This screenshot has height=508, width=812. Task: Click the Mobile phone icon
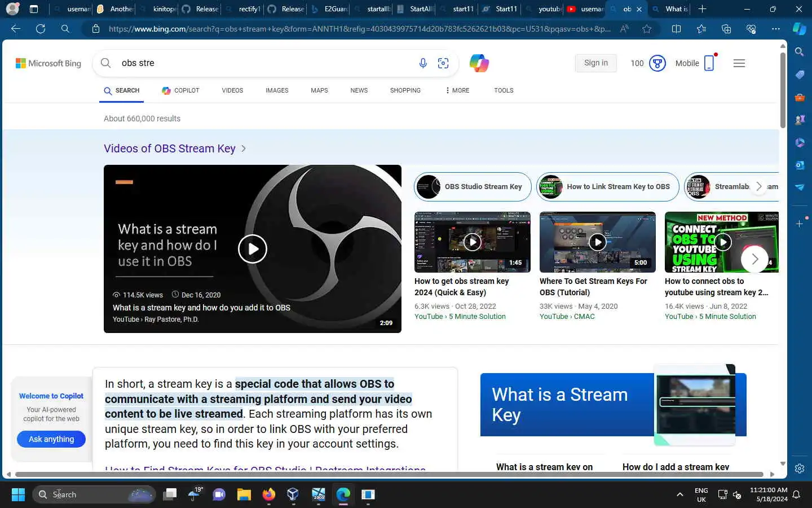710,63
